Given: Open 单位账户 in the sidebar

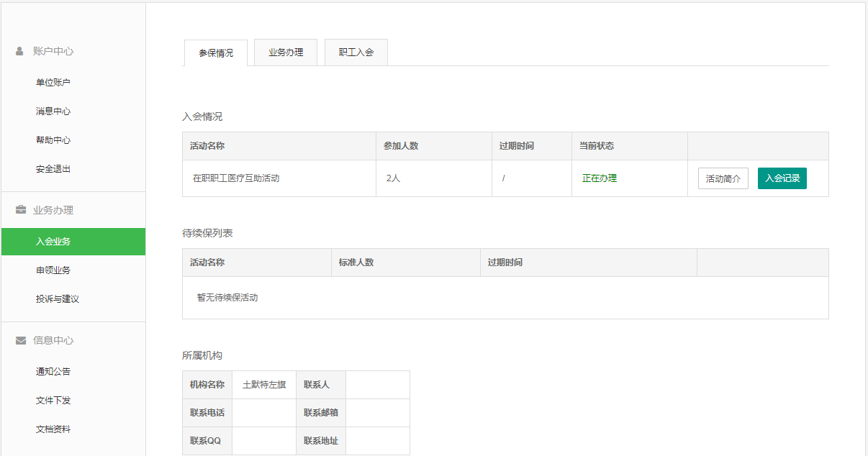Looking at the screenshot, I should [x=53, y=83].
